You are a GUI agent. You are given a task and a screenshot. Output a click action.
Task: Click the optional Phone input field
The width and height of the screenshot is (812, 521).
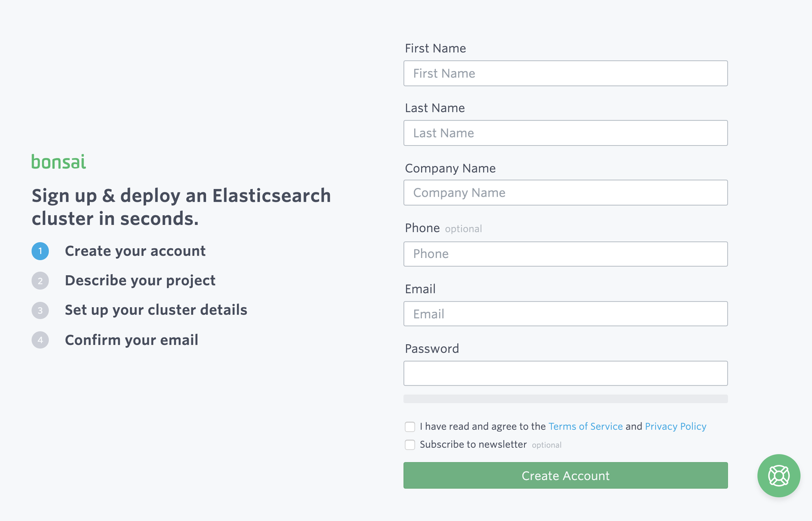click(x=565, y=253)
